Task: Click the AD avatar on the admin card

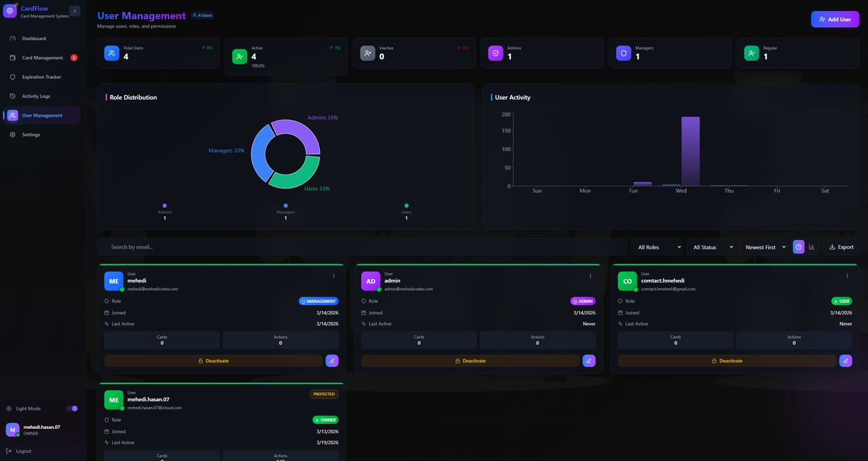Action: [371, 281]
